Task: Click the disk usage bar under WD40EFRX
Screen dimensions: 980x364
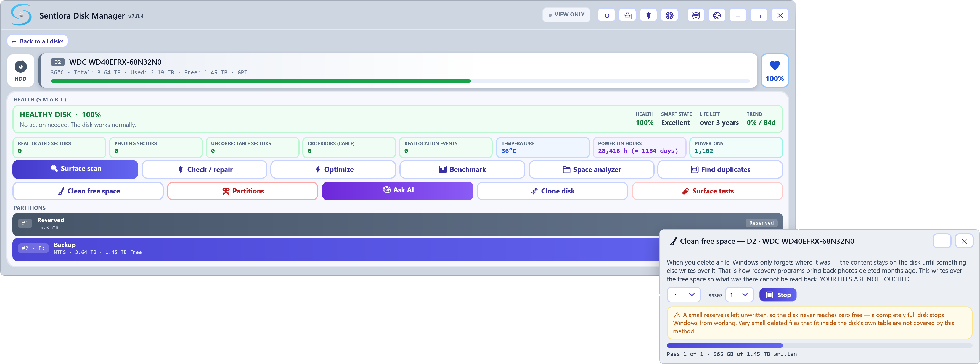Action: (x=400, y=81)
